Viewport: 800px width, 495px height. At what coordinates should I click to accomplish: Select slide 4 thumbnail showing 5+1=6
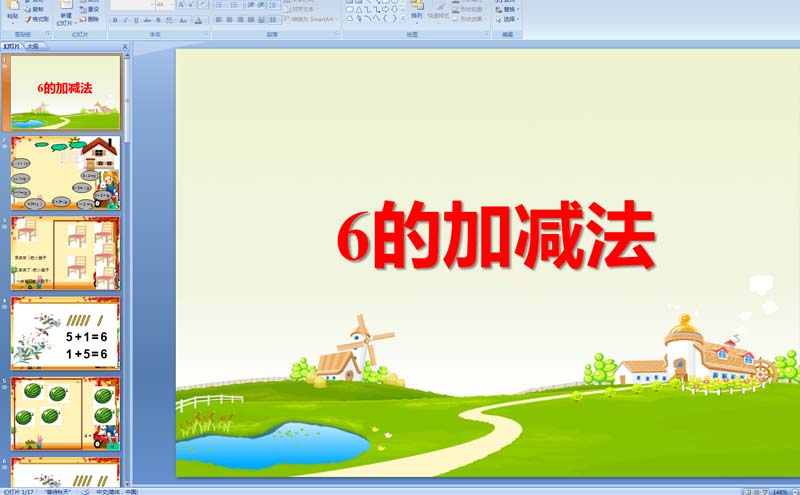point(66,334)
